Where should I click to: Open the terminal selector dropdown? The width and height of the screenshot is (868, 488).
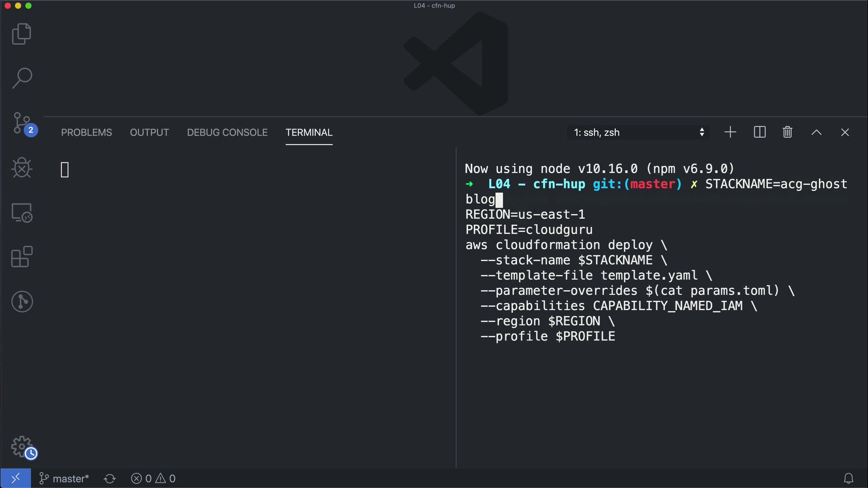click(x=638, y=132)
